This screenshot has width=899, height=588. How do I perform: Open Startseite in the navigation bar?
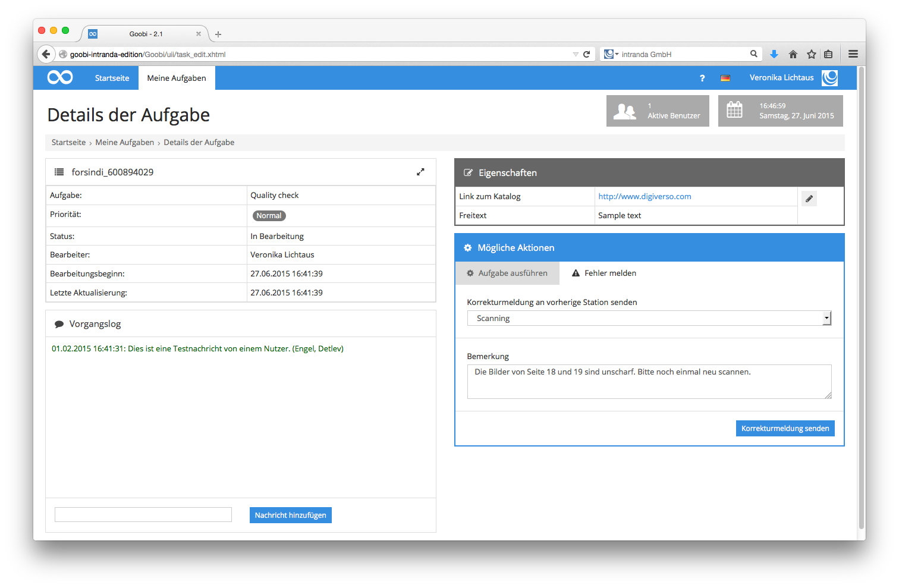point(112,78)
